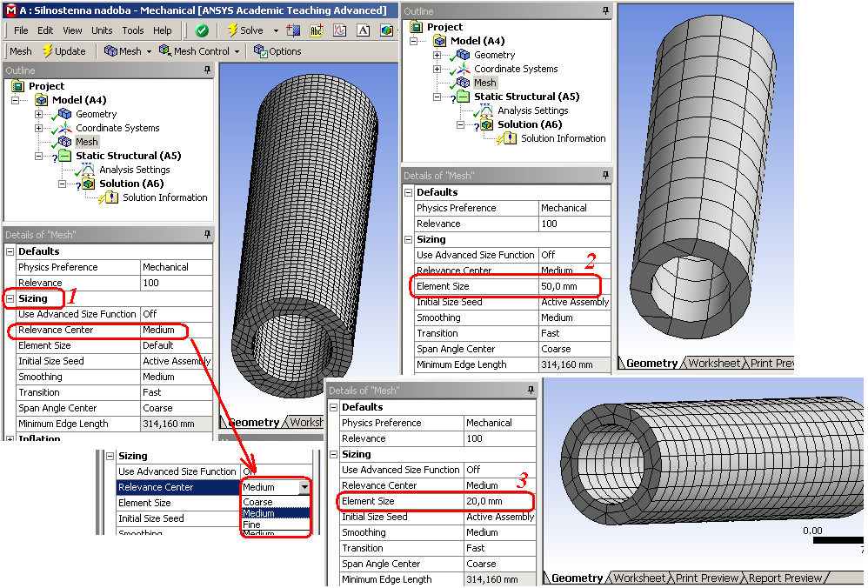Select Mesh node in upper-right Outline
868x588 pixels.
click(485, 83)
